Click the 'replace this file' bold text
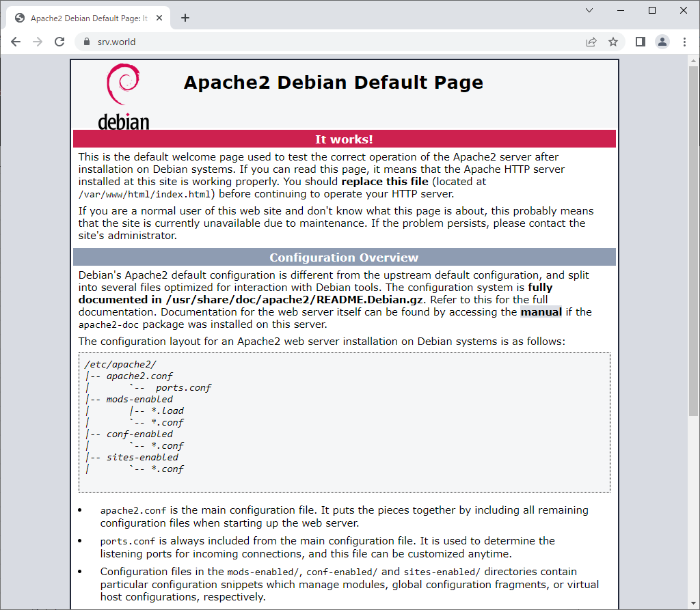The width and height of the screenshot is (700, 610). click(385, 182)
